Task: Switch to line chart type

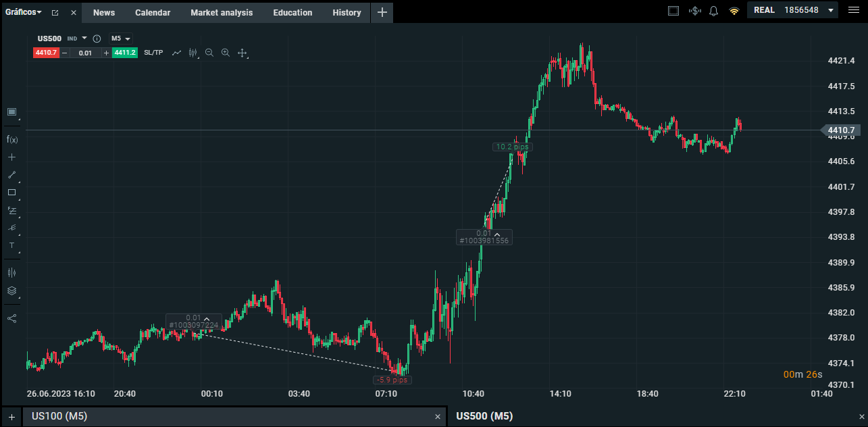Action: (176, 53)
